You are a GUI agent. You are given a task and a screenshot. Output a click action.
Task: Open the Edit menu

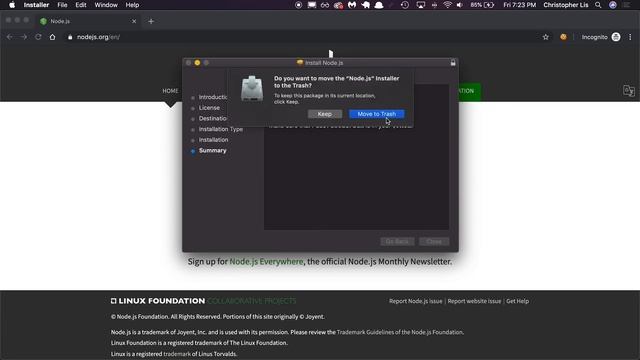click(x=81, y=5)
